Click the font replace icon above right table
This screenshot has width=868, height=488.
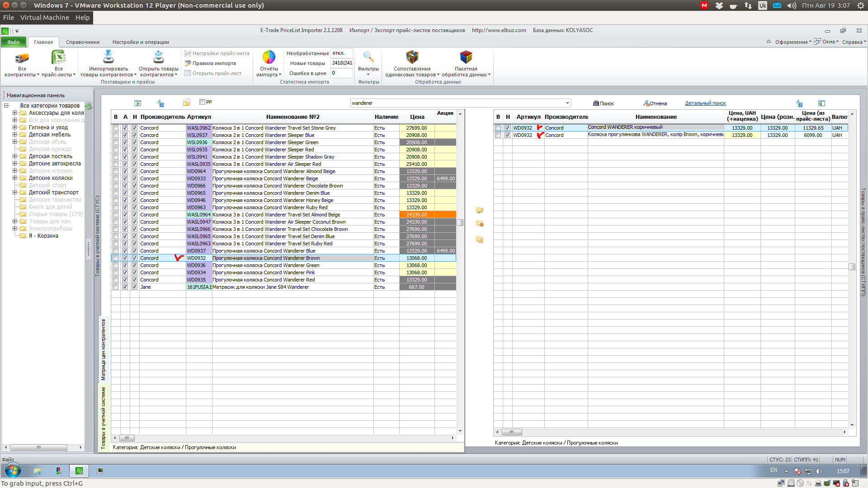coord(799,103)
